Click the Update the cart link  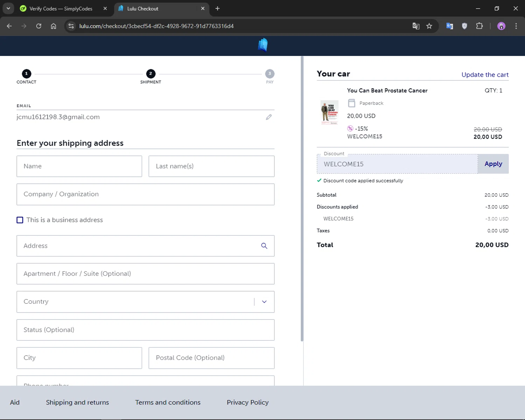coord(485,75)
